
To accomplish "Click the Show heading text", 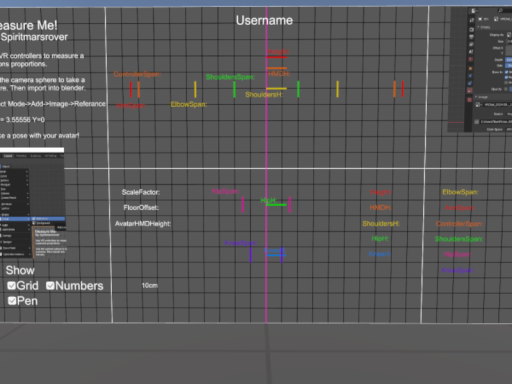I will tap(20, 270).
